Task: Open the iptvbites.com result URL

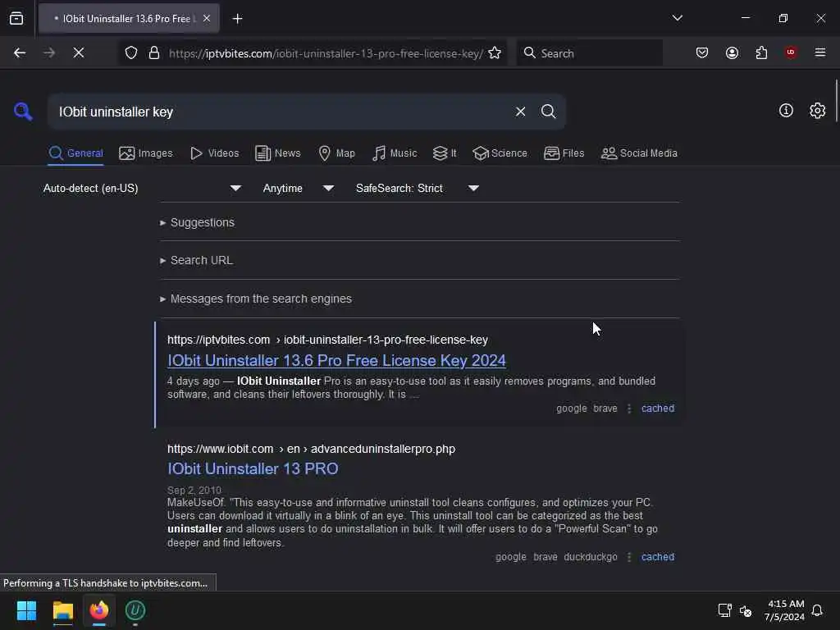Action: click(x=327, y=340)
